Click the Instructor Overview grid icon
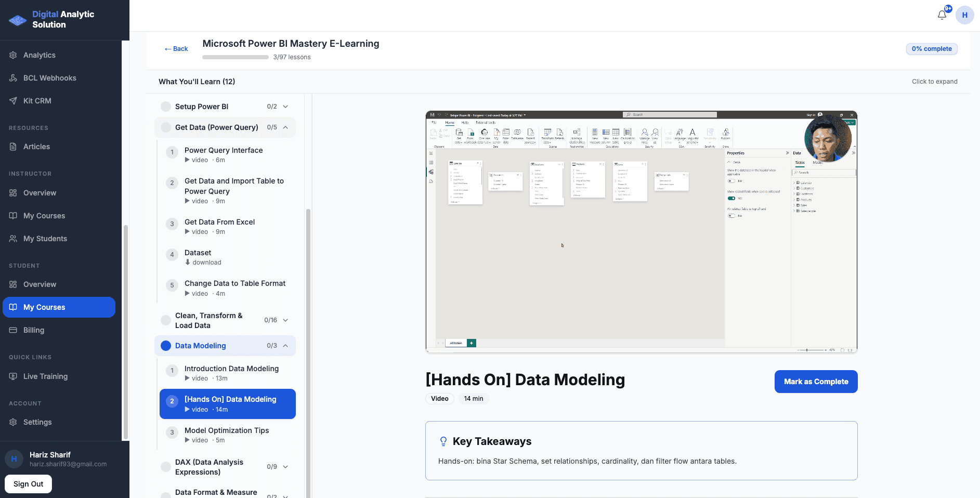 click(x=13, y=193)
